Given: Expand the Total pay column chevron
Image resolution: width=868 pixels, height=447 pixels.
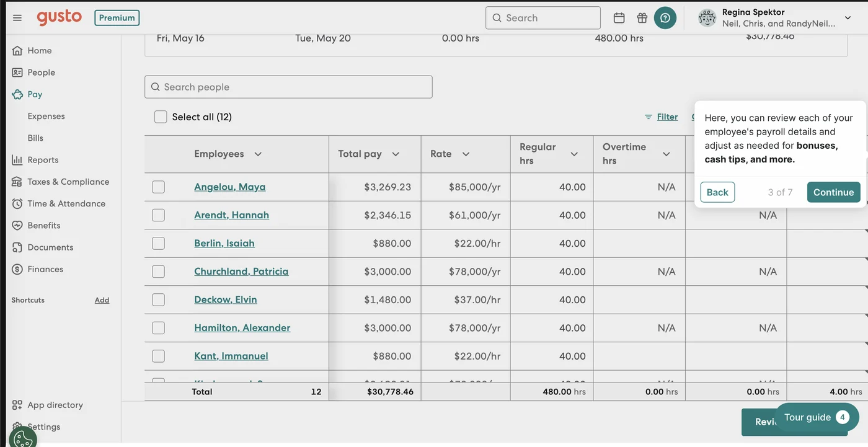Looking at the screenshot, I should coord(396,154).
